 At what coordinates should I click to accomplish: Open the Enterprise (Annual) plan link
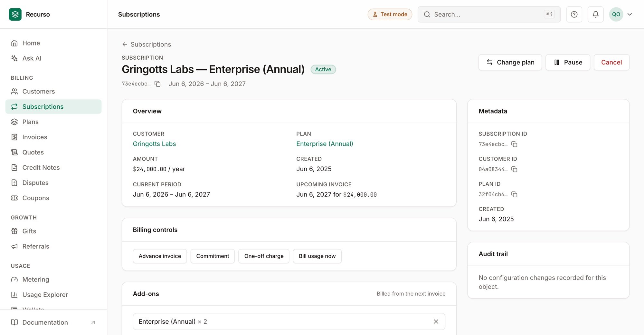tap(325, 144)
